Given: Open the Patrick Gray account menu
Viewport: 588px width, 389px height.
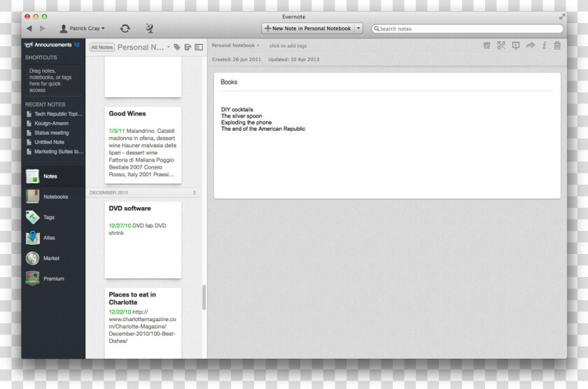Looking at the screenshot, I should click(x=83, y=29).
